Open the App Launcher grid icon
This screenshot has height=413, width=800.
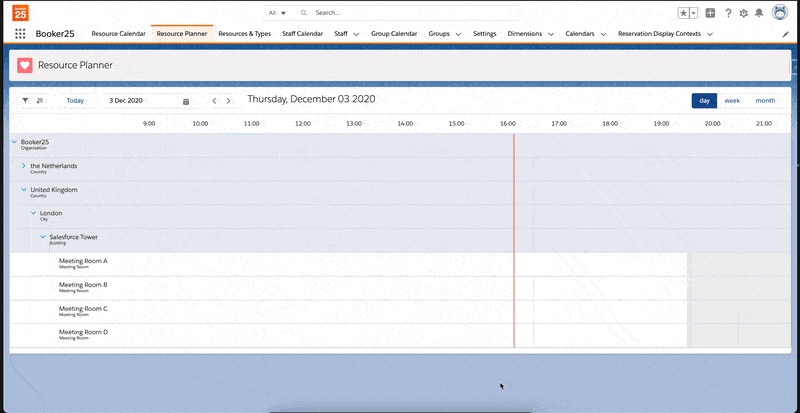[20, 33]
